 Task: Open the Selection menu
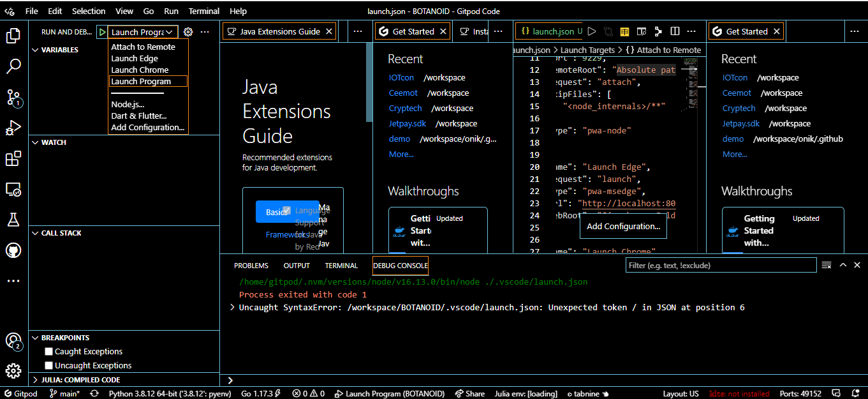[89, 11]
